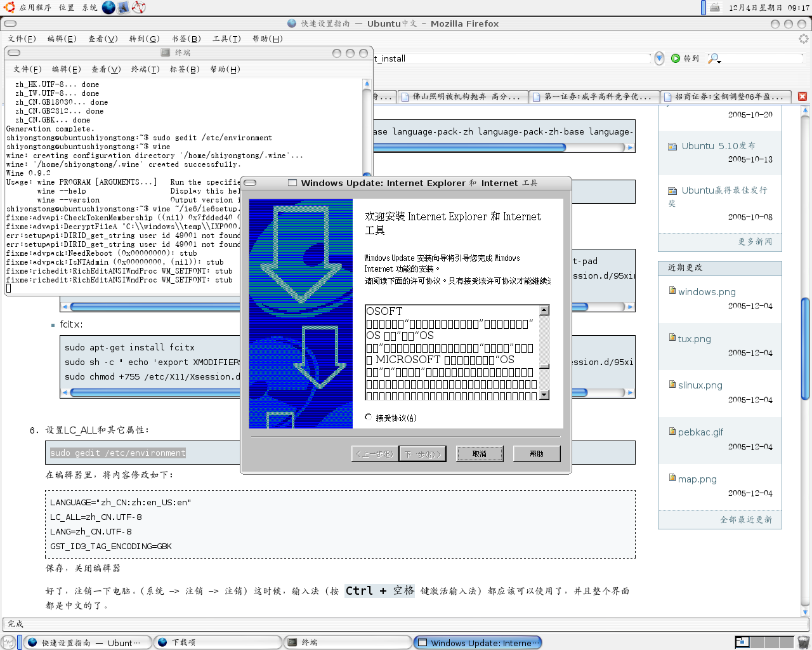Open Firefox 书签(B) menu
Image resolution: width=812 pixels, height=650 pixels.
click(x=186, y=39)
